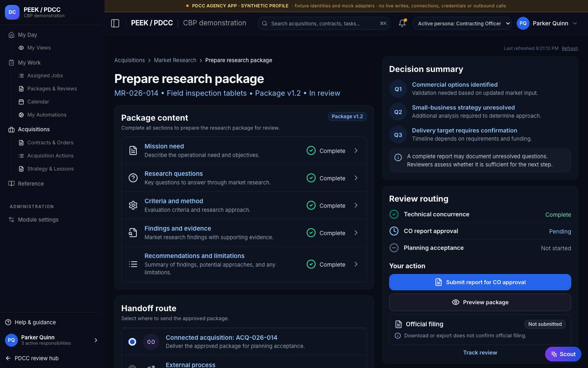Image resolution: width=588 pixels, height=368 pixels.
Task: Expand the Research questions row chevron
Action: [356, 178]
